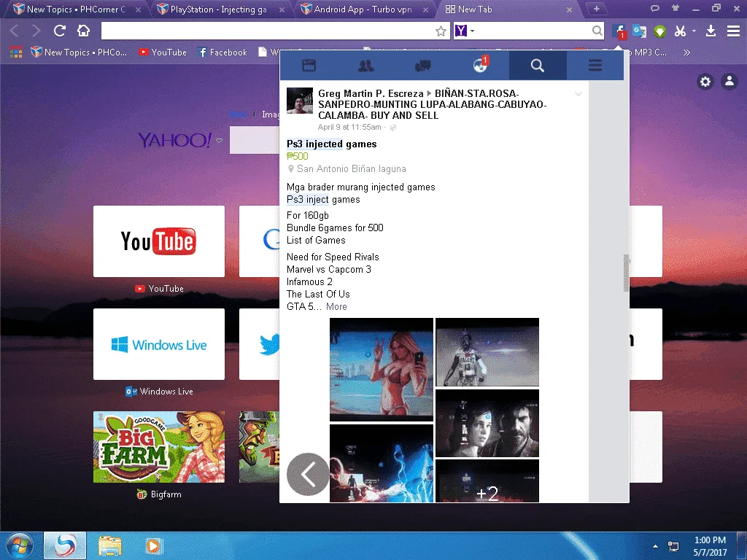Click the browser forward arrow
This screenshot has height=560, width=747.
point(36,31)
